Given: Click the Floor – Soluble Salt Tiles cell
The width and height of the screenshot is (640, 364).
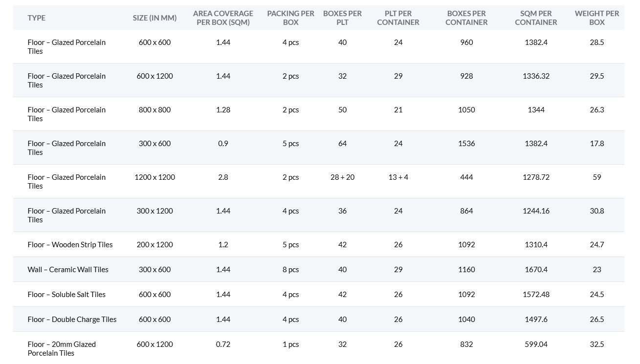Looking at the screenshot, I should pyautogui.click(x=66, y=295).
